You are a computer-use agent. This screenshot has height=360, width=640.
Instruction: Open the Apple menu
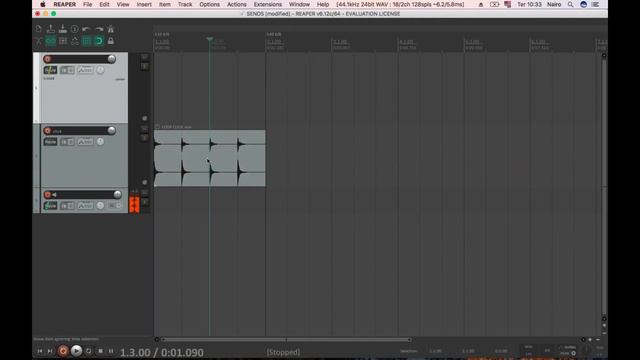pos(42,4)
